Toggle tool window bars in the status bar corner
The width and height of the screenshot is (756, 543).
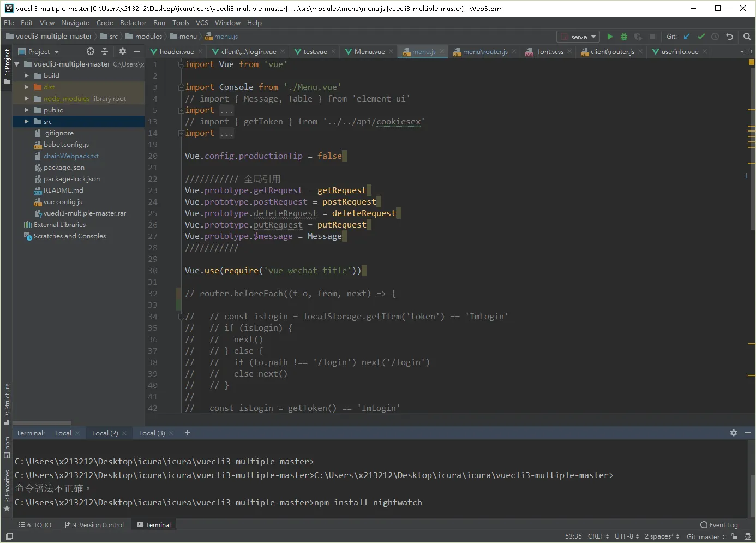click(9, 536)
